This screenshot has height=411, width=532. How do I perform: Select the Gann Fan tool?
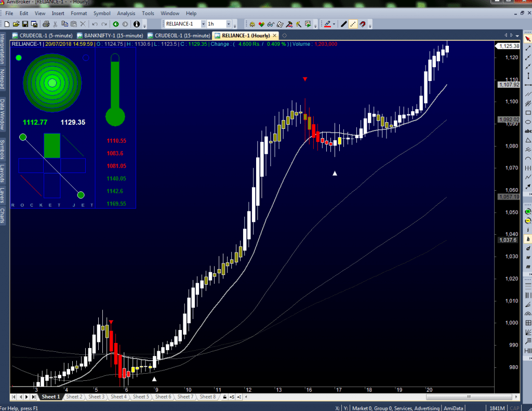coord(528,332)
